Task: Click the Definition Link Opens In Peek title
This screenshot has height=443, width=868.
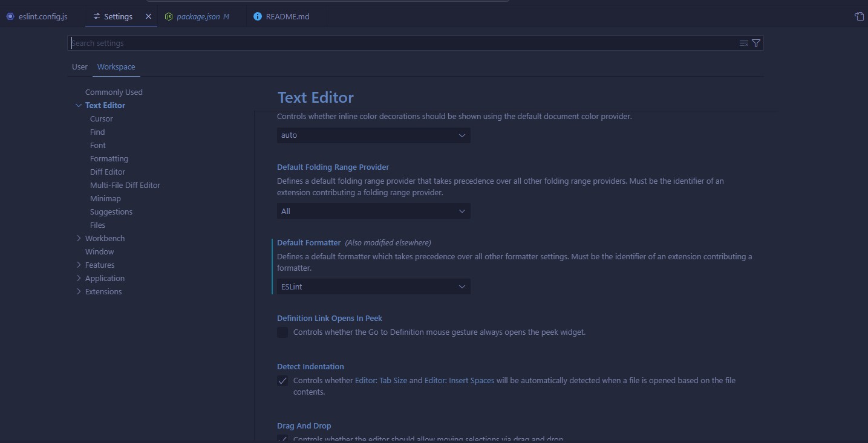Action: tap(330, 318)
